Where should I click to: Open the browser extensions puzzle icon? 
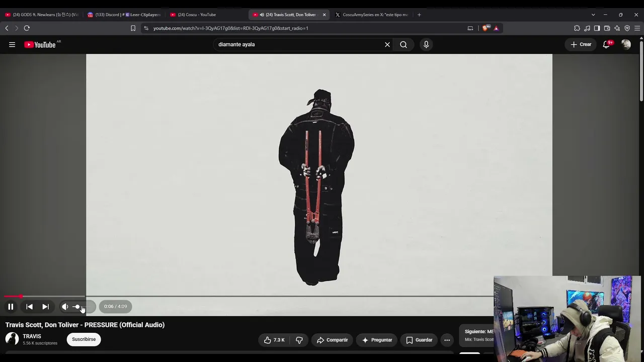(x=577, y=28)
